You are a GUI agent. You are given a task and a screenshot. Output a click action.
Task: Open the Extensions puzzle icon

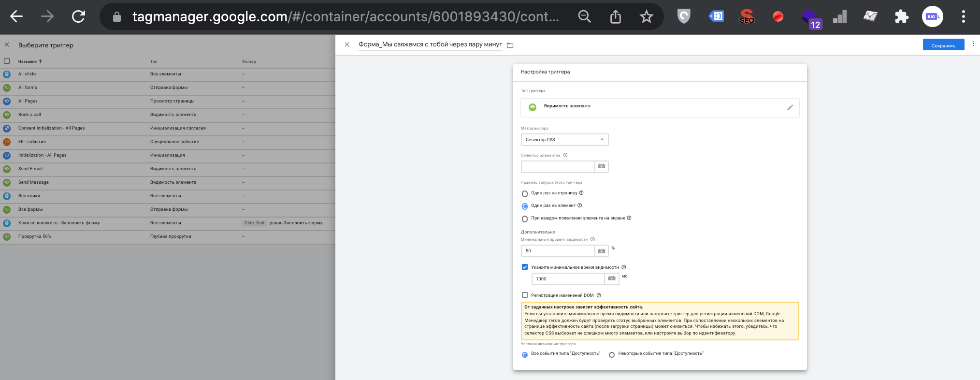901,17
